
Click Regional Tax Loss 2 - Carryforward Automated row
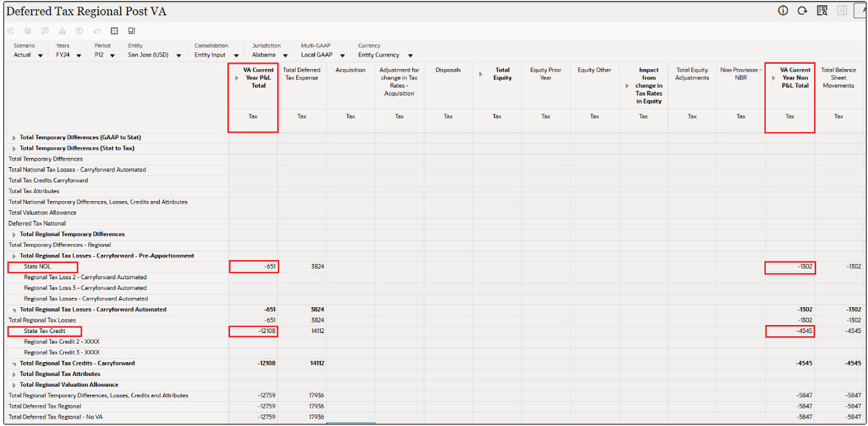[x=86, y=277]
